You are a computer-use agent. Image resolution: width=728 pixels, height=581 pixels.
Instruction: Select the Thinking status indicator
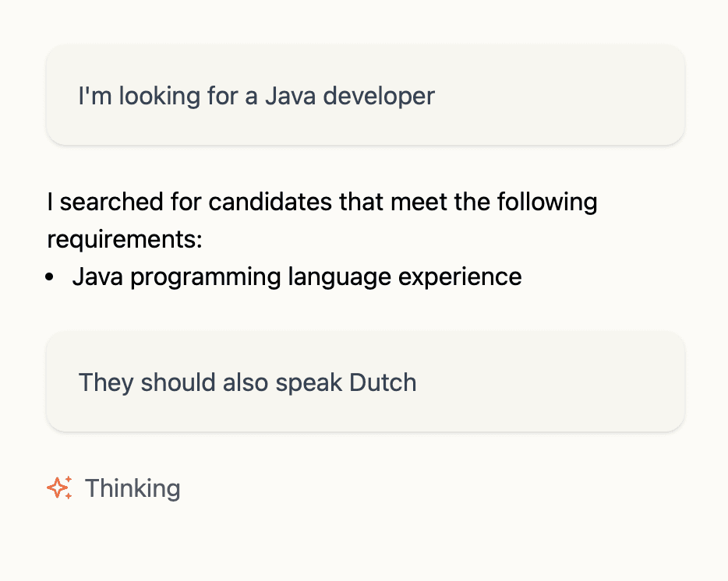(113, 488)
